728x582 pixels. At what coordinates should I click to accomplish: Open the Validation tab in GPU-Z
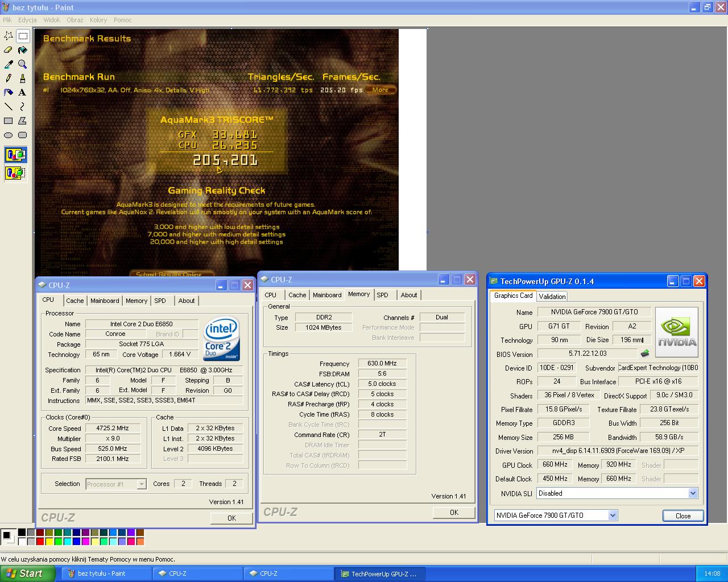[x=552, y=296]
